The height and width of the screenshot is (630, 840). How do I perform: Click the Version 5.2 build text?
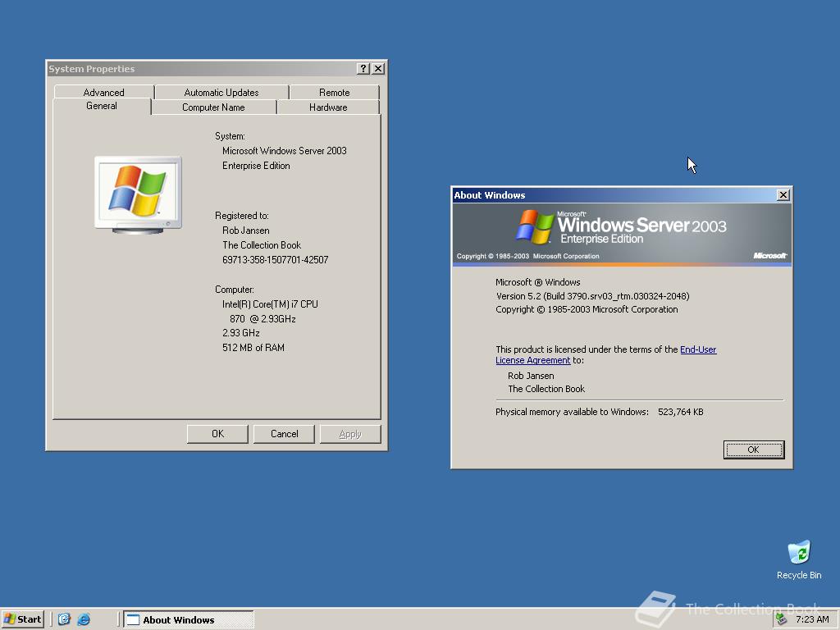(x=592, y=296)
